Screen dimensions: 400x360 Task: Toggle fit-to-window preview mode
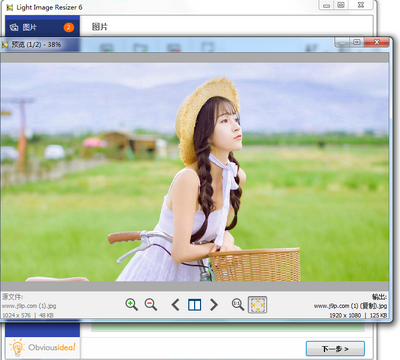click(257, 305)
